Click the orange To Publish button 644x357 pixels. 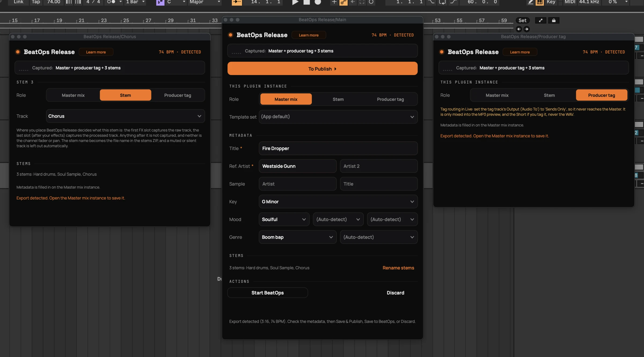(x=322, y=69)
